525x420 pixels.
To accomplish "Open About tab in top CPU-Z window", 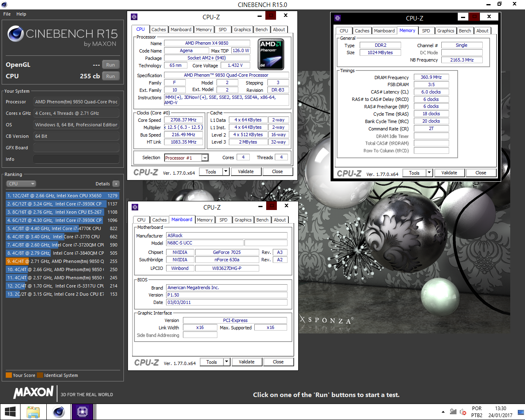I will tap(279, 30).
